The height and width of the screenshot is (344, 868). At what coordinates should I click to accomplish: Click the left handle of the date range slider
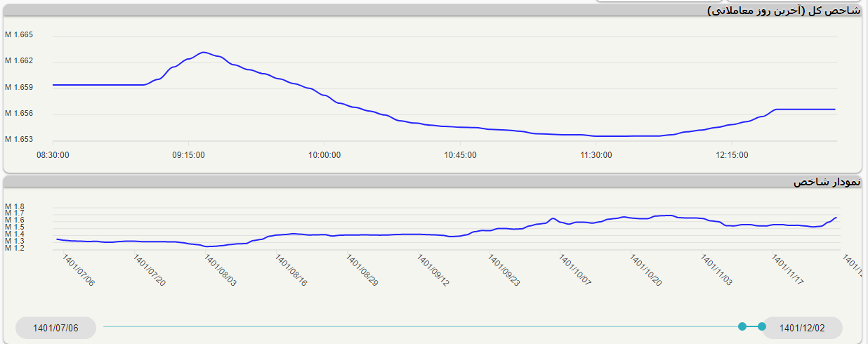742,326
